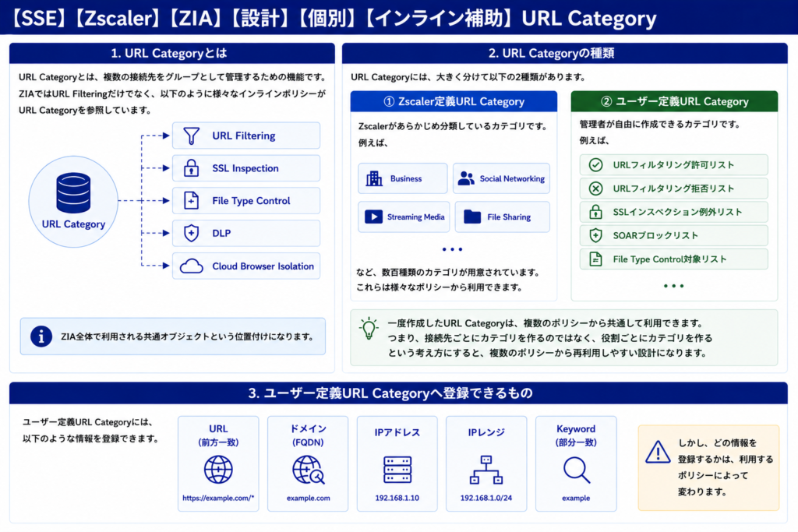Click the URL Filtering funnel icon
Viewport: 798px width, 532px height.
192,136
